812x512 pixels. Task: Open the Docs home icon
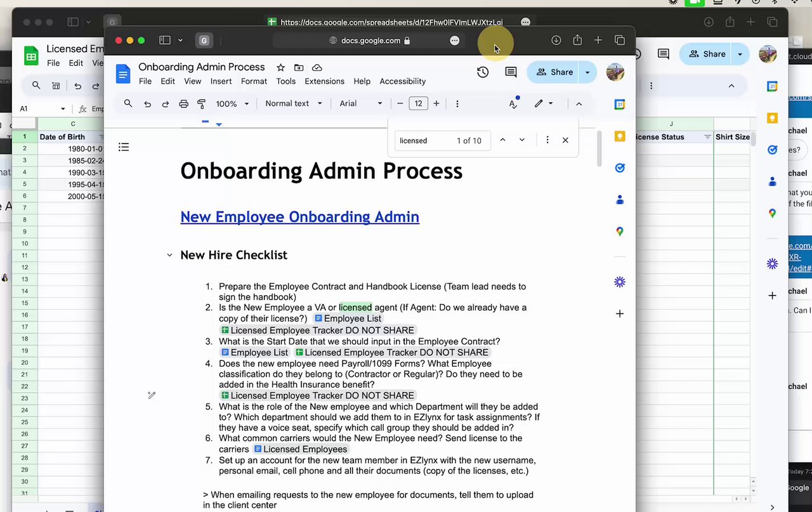[x=122, y=74]
